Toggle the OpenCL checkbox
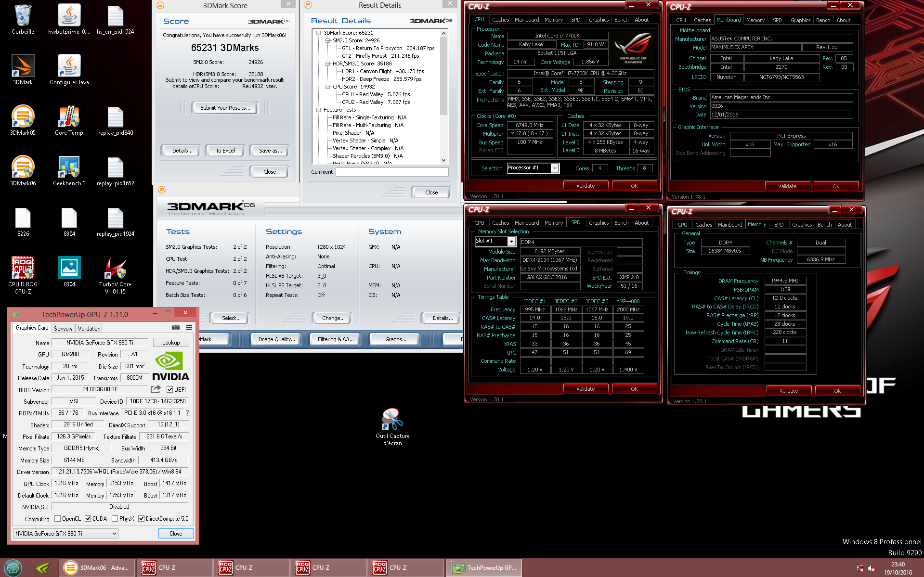 point(58,518)
